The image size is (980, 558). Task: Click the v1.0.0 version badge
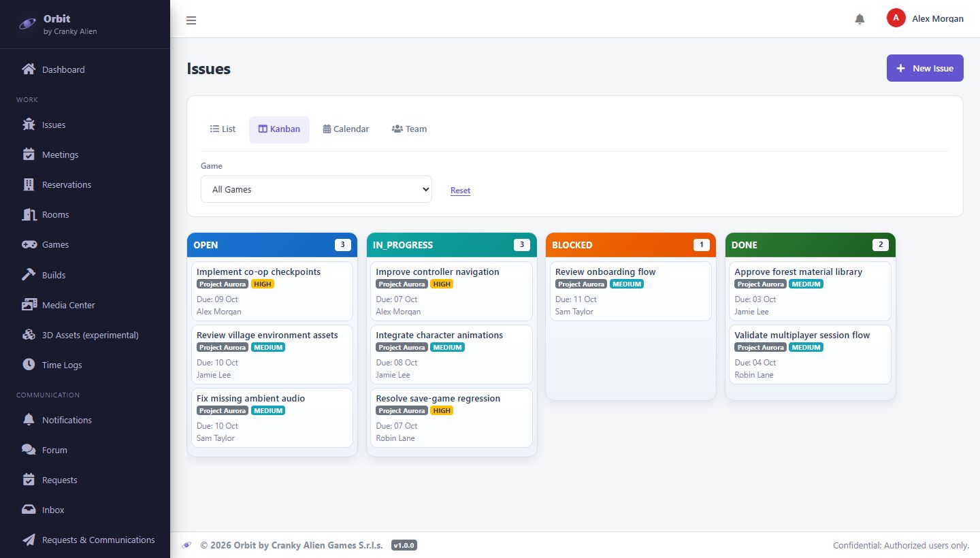pos(404,545)
